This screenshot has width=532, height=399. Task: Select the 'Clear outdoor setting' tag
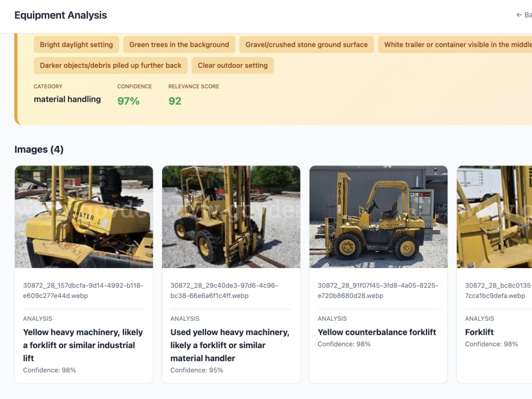click(x=233, y=65)
